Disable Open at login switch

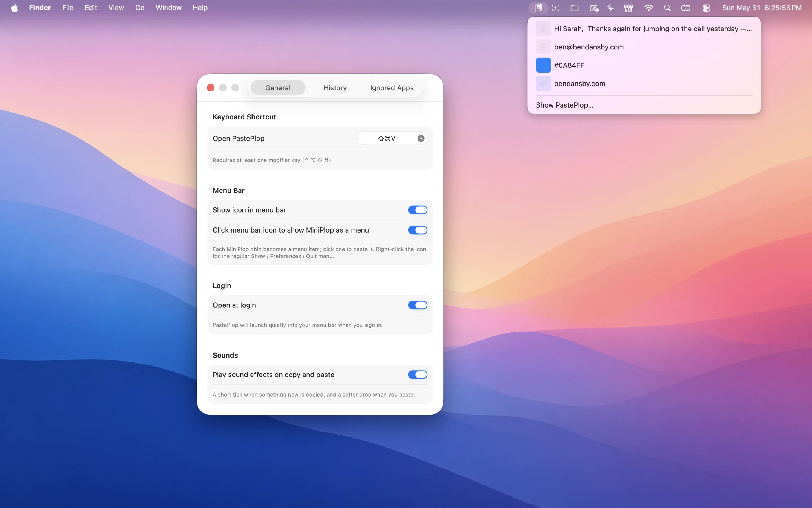click(417, 305)
